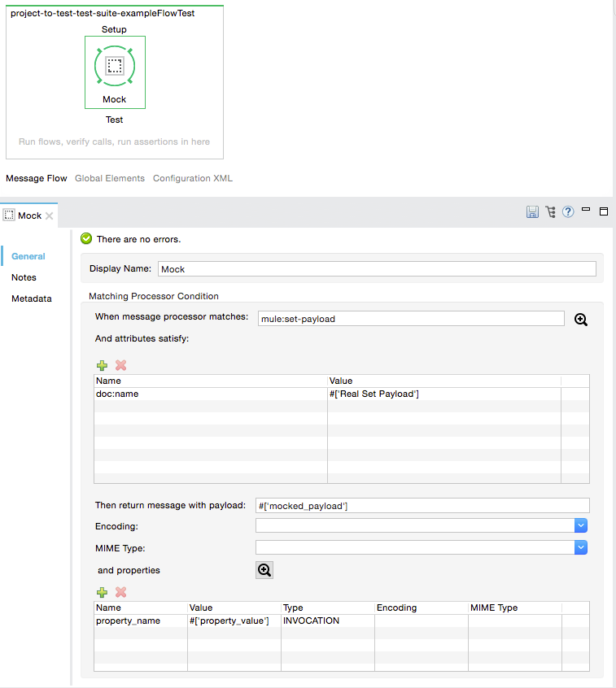The height and width of the screenshot is (688, 616).
Task: Click the Display Name text field
Action: point(377,269)
